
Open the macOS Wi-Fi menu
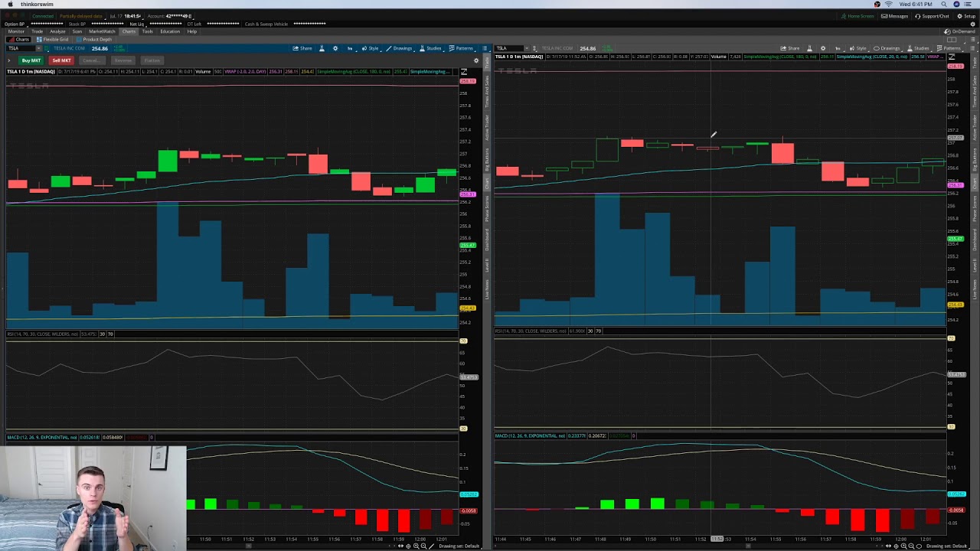889,4
